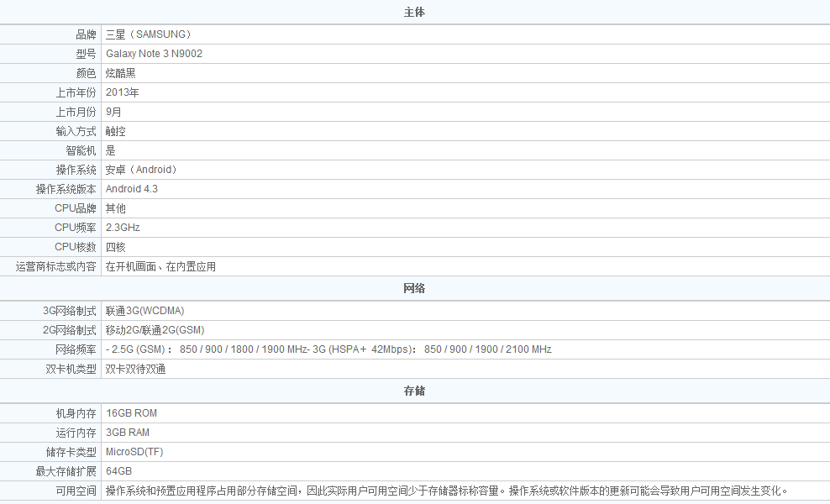This screenshot has width=830, height=504.
Task: Click the value 'MicroSD(TF)'
Action: coord(134,452)
